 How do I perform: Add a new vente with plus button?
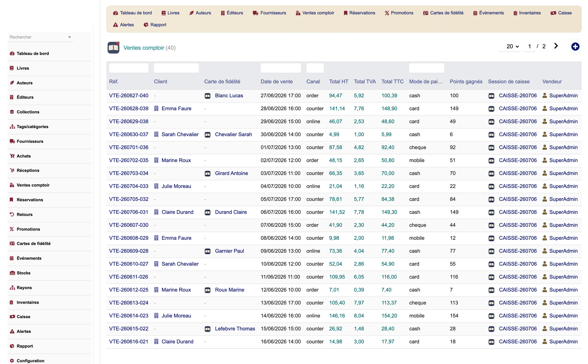[x=575, y=47]
